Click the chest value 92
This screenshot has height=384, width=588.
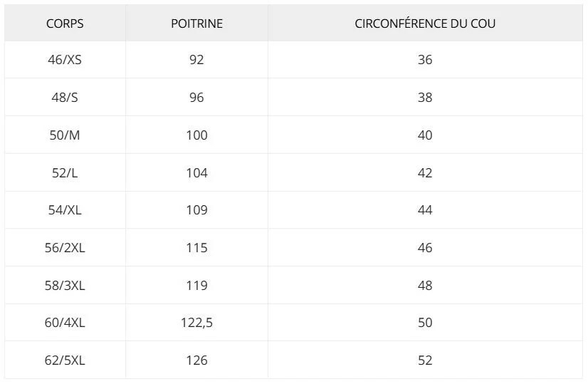[196, 60]
